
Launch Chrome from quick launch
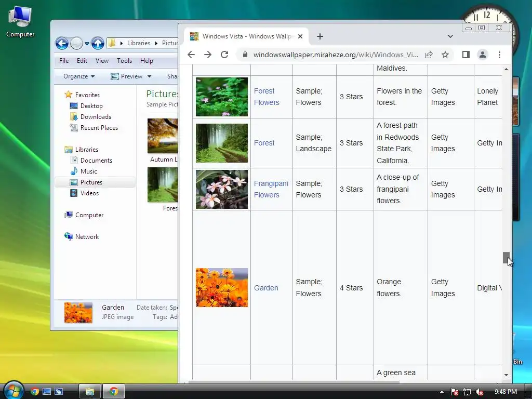tap(35, 392)
